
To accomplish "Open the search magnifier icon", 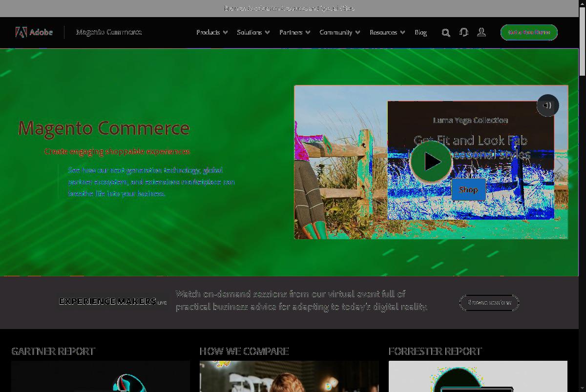I will [446, 33].
